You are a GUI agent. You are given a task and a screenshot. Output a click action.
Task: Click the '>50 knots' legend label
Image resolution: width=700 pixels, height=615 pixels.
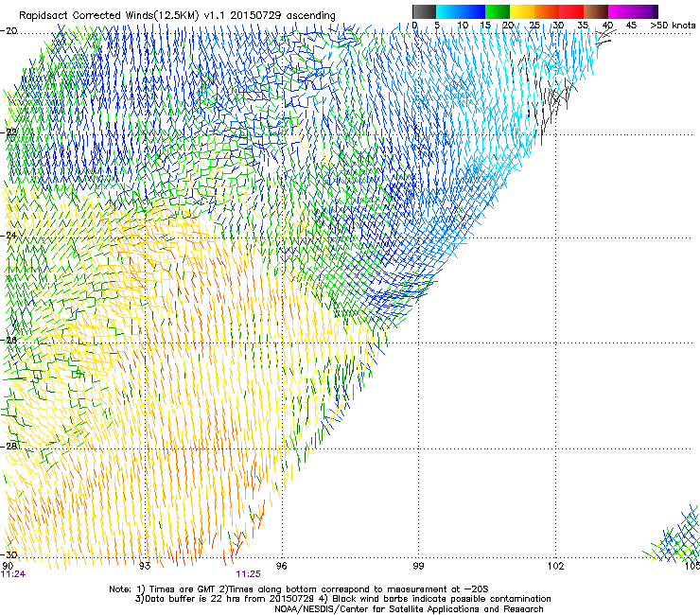[673, 26]
